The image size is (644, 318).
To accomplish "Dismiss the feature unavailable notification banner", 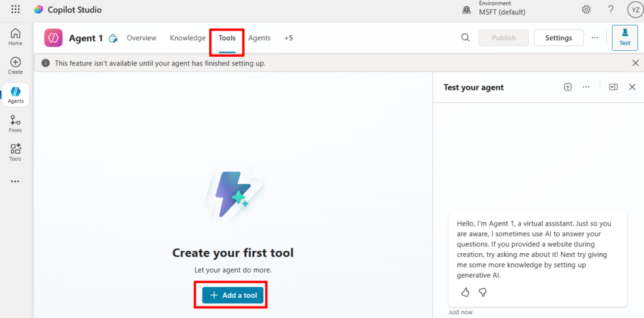I will pos(635,63).
